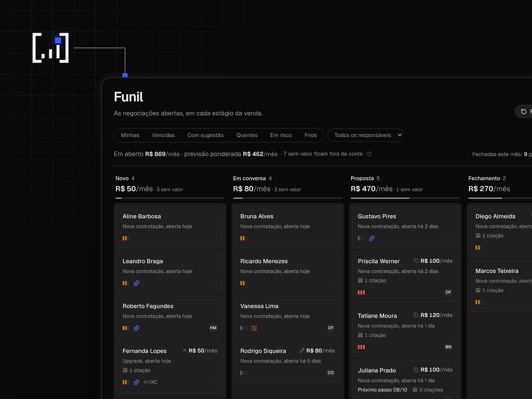
Task: Click the progress bar under the Novo column
Action: pos(170,198)
